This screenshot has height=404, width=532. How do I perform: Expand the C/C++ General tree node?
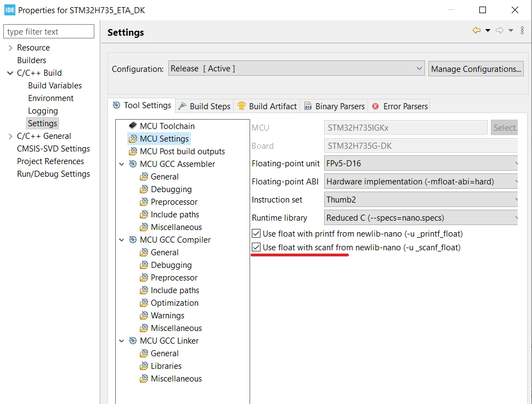(x=10, y=136)
